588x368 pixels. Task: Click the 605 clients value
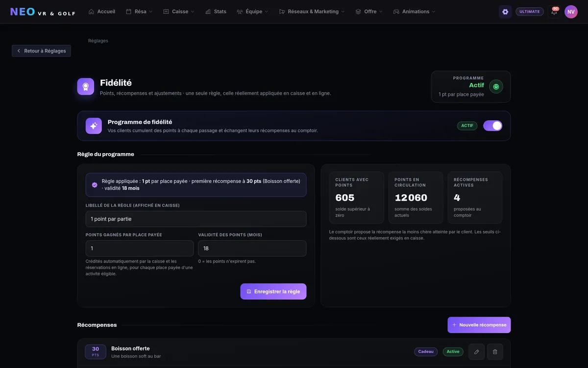pos(345,198)
